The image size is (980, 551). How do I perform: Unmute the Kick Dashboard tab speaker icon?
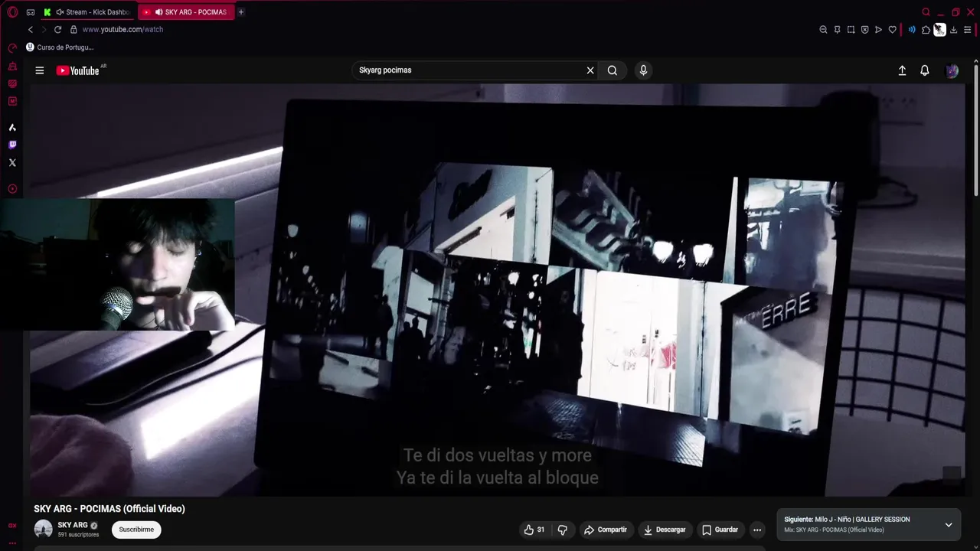point(60,12)
